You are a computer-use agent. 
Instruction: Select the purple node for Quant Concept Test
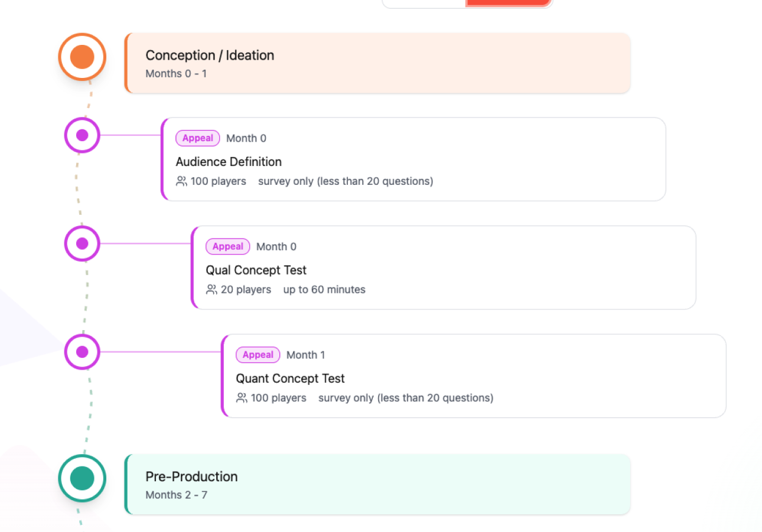[x=82, y=352]
